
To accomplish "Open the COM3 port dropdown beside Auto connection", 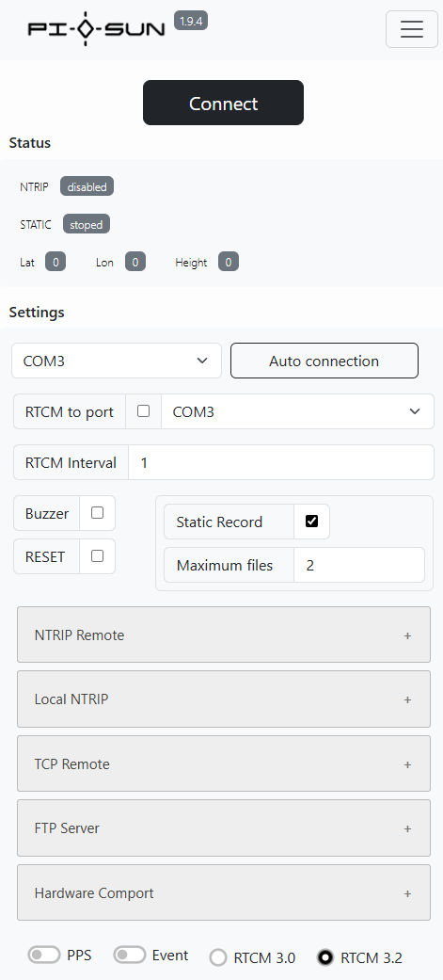I will point(117,361).
